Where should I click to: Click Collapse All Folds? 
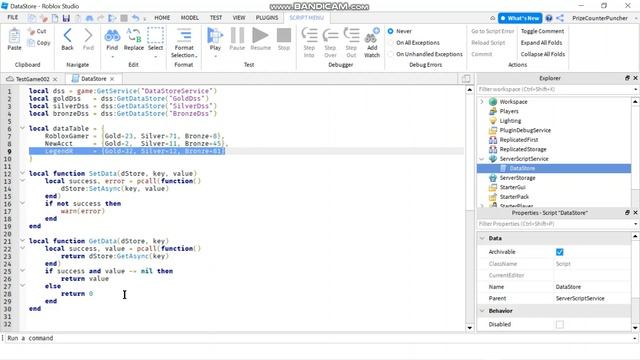(x=543, y=54)
